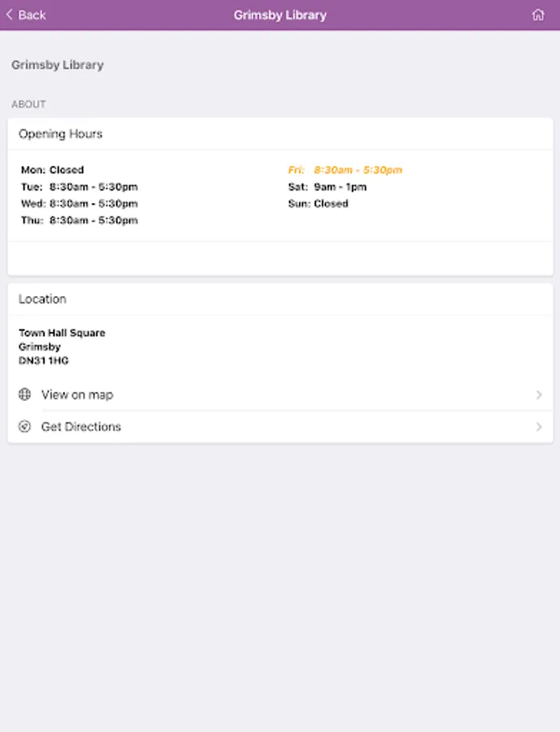
Task: Select Get Directions text
Action: click(81, 427)
